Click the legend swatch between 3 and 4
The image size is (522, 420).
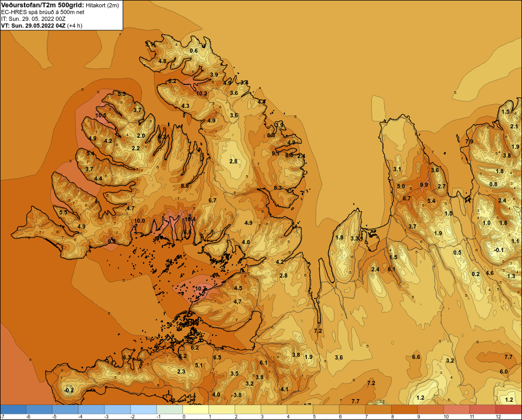point(274,409)
